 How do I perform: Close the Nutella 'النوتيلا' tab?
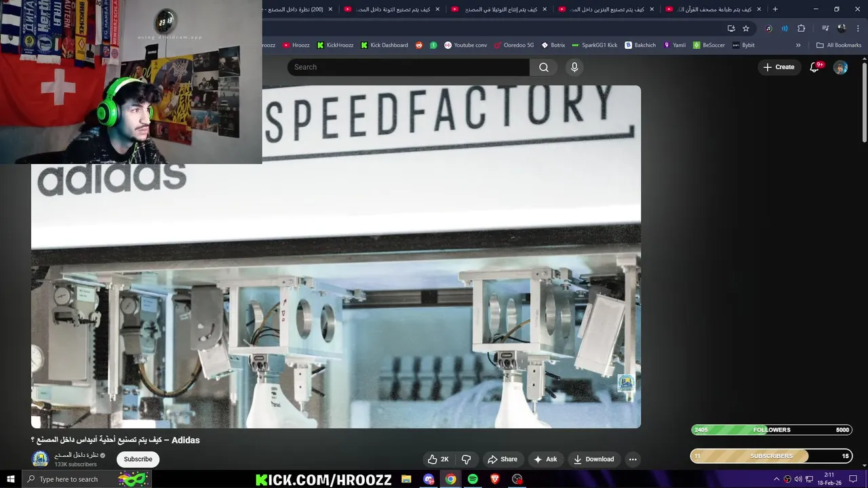tap(545, 9)
